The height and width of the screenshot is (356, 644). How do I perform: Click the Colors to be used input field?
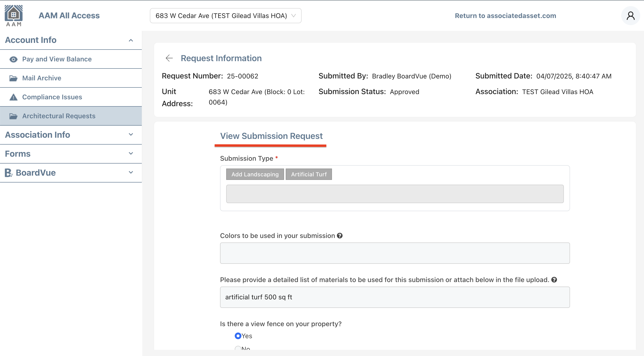tap(395, 253)
